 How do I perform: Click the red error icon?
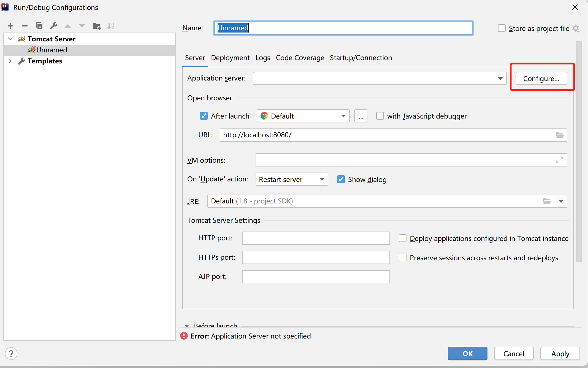point(184,336)
